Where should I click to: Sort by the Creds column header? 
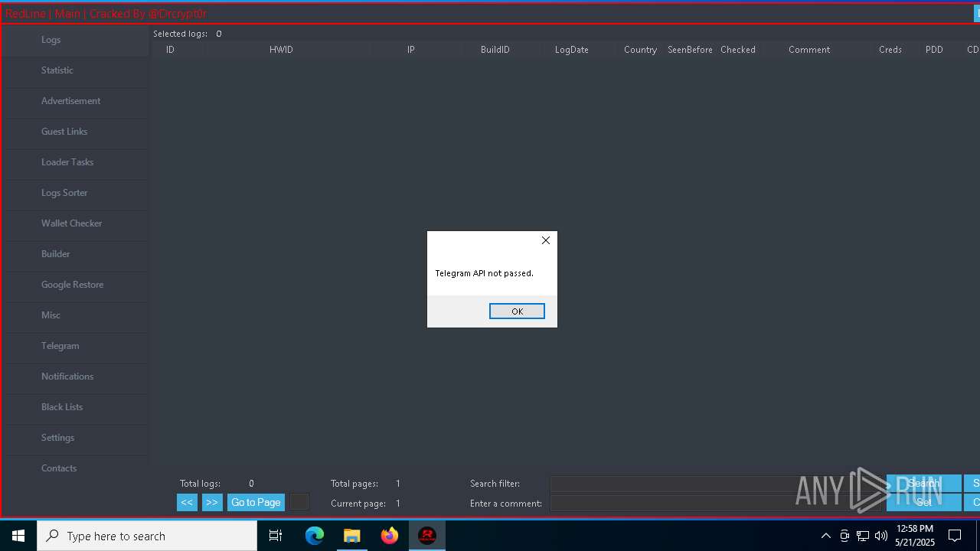(x=890, y=50)
